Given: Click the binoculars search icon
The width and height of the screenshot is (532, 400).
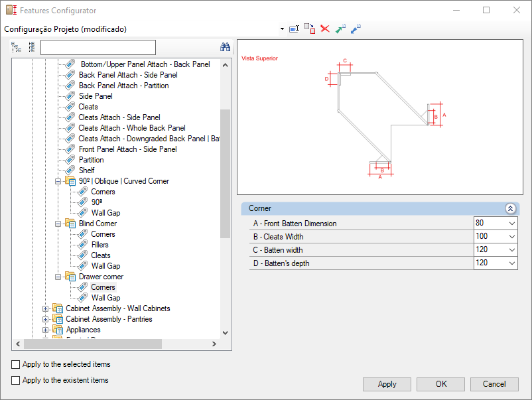Looking at the screenshot, I should point(225,47).
